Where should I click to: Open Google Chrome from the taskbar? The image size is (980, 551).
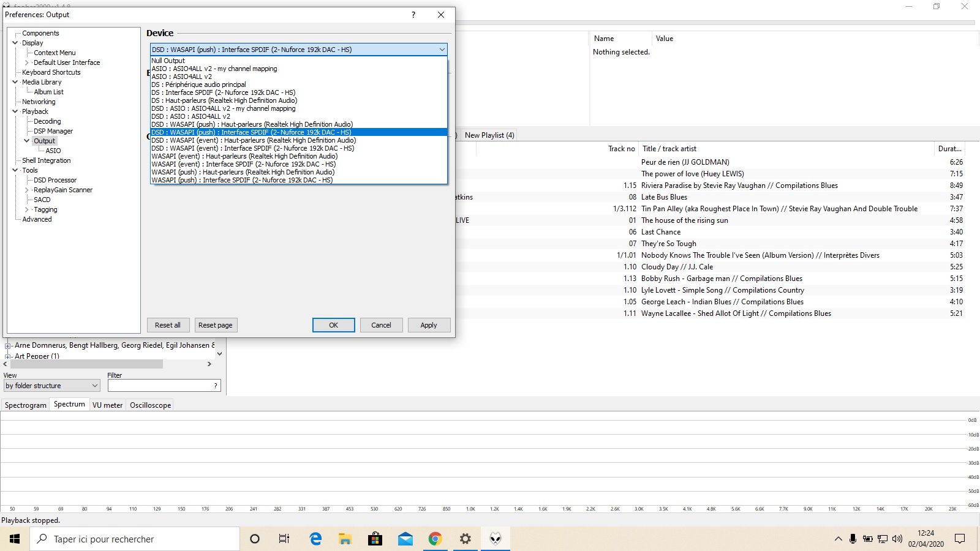click(435, 539)
